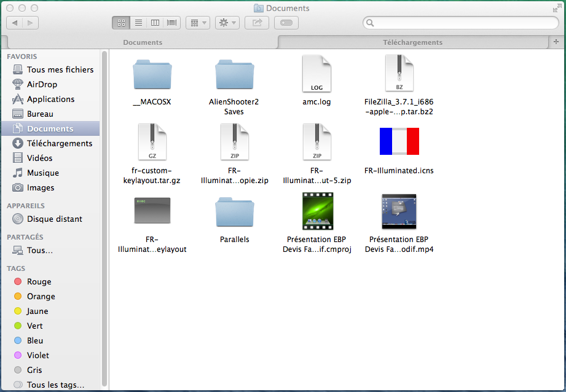This screenshot has width=566, height=392.
Task: Open AirDrop in the sidebar
Action: coord(42,84)
